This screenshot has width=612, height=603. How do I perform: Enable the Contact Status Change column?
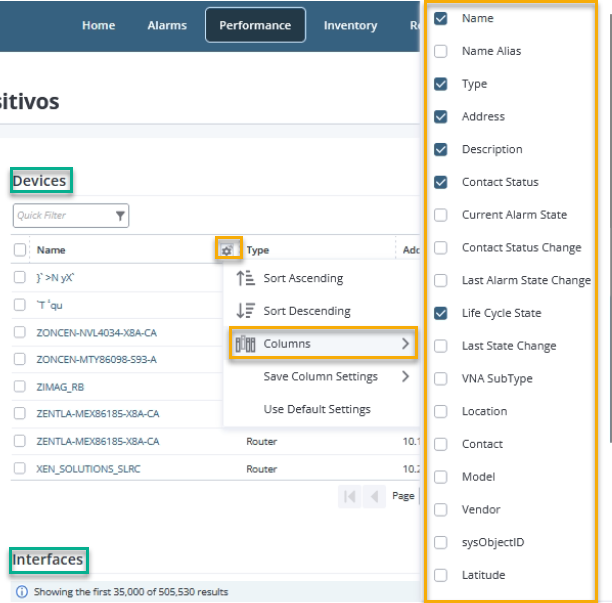pos(441,248)
